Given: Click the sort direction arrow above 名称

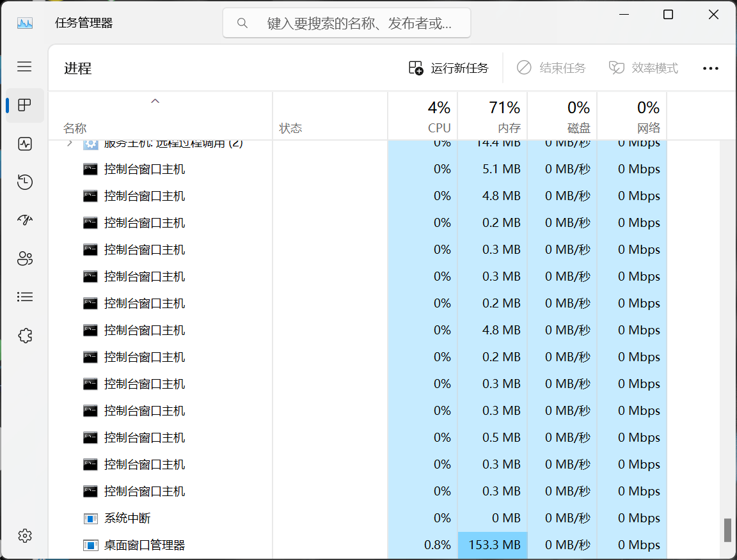Looking at the screenshot, I should 155,101.
